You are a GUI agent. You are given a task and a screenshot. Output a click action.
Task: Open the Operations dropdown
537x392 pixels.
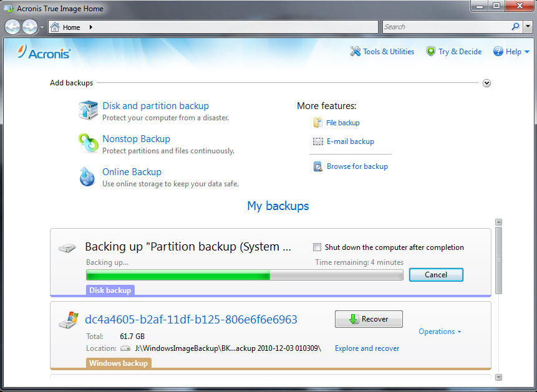(440, 332)
